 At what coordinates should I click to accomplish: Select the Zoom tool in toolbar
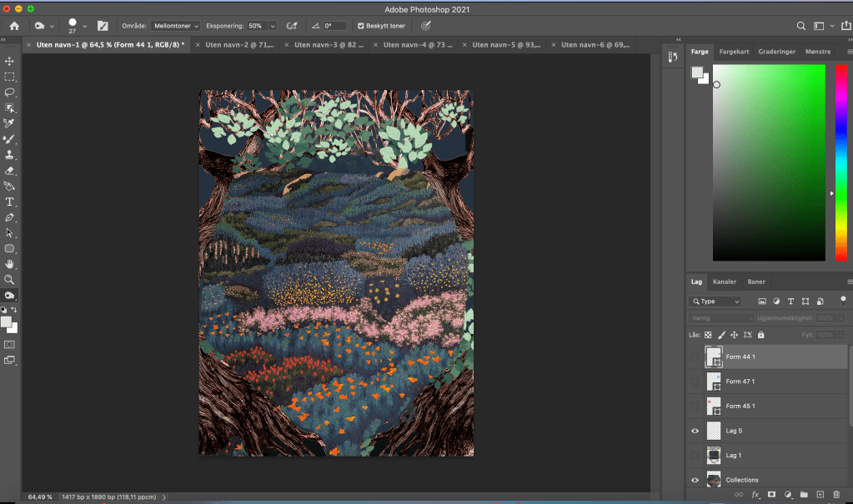pyautogui.click(x=10, y=280)
